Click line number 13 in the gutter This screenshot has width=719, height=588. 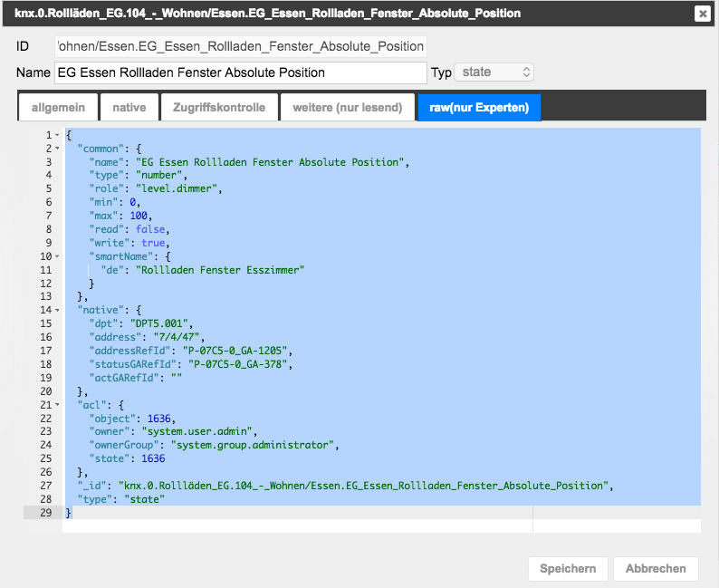click(x=46, y=297)
